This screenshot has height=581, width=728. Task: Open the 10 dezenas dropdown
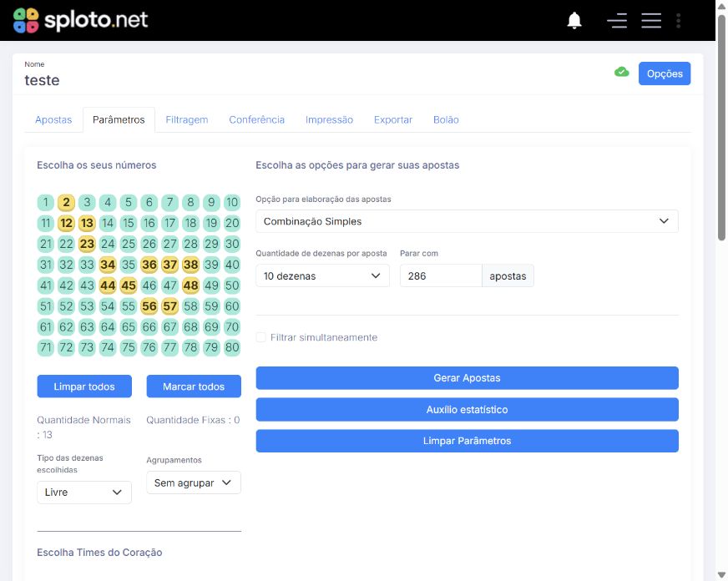click(322, 275)
